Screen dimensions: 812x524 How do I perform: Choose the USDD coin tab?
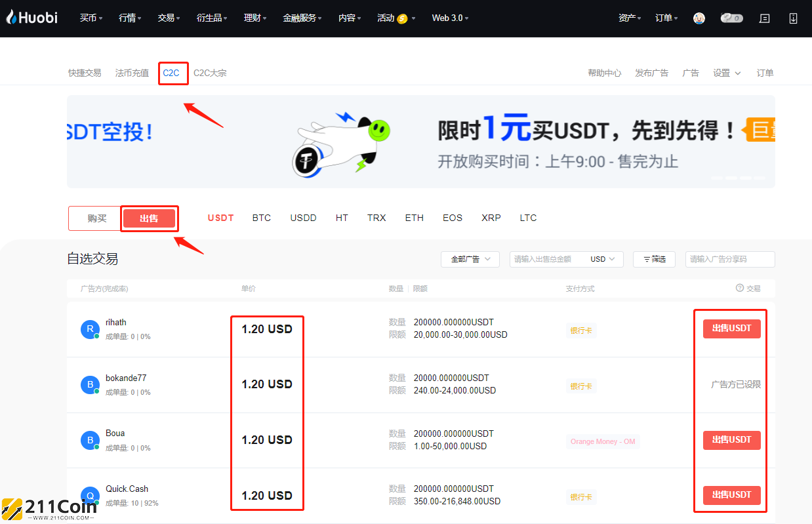[304, 218]
